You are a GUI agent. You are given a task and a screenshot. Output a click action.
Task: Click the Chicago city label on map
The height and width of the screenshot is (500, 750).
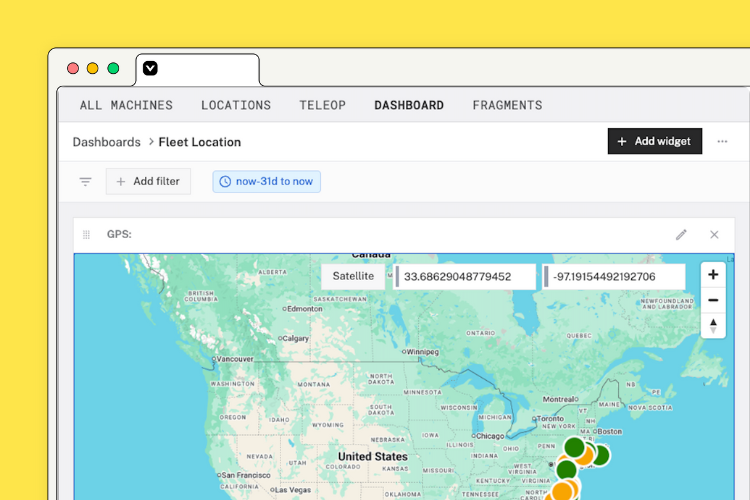click(x=490, y=436)
